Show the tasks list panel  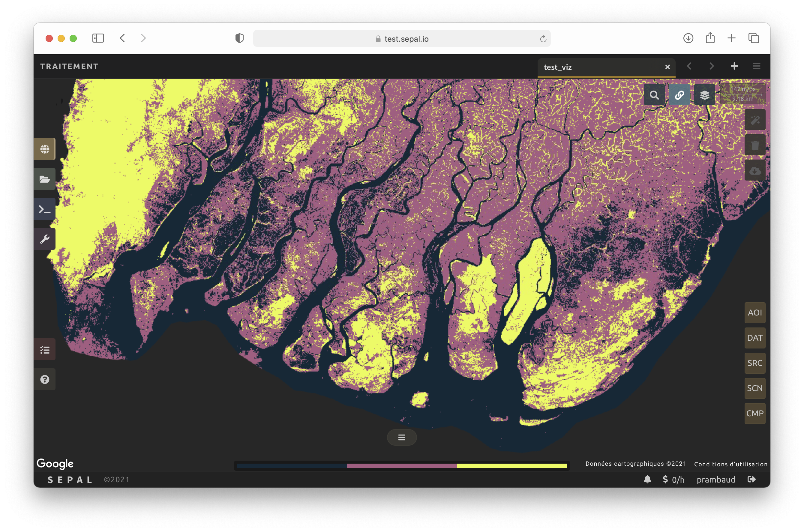(x=44, y=349)
